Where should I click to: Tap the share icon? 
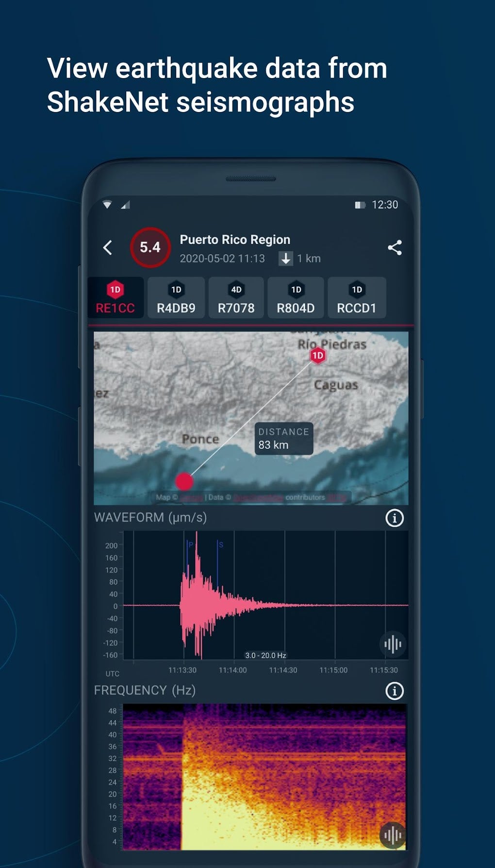tap(395, 247)
